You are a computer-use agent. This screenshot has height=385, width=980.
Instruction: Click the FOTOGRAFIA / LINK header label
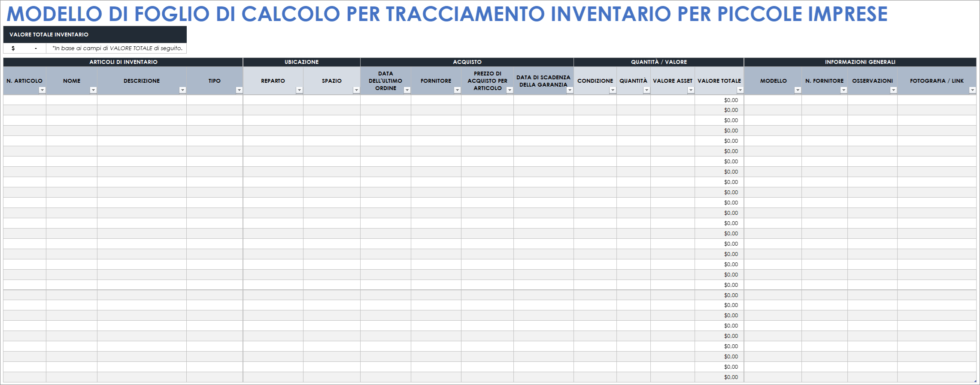click(937, 81)
